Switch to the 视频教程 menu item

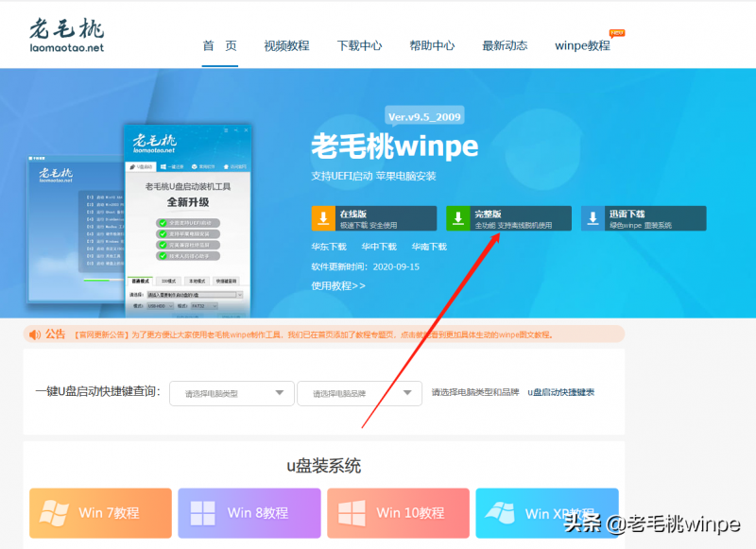tap(286, 44)
